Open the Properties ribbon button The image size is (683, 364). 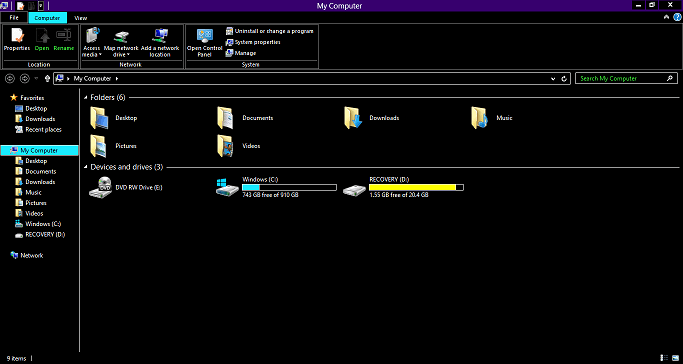tap(17, 40)
